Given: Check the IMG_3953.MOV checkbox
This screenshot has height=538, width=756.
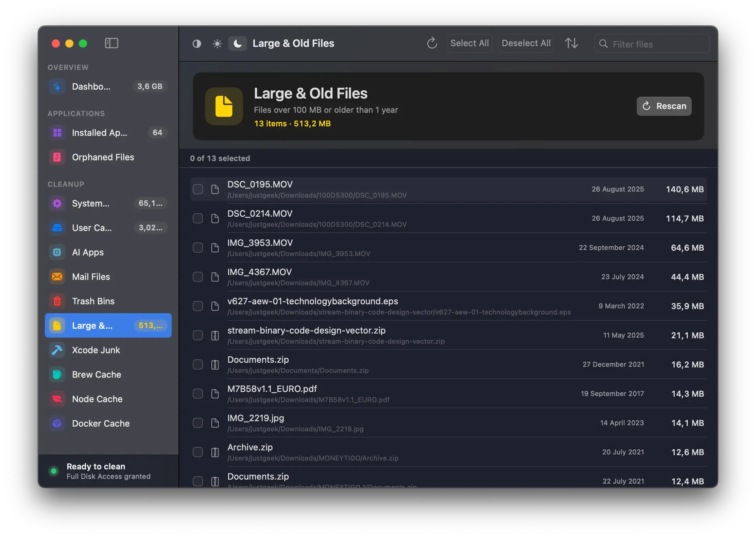Looking at the screenshot, I should pyautogui.click(x=198, y=248).
